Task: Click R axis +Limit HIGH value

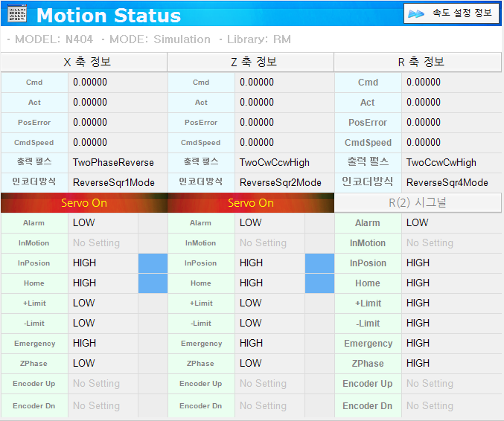Action: coord(418,303)
